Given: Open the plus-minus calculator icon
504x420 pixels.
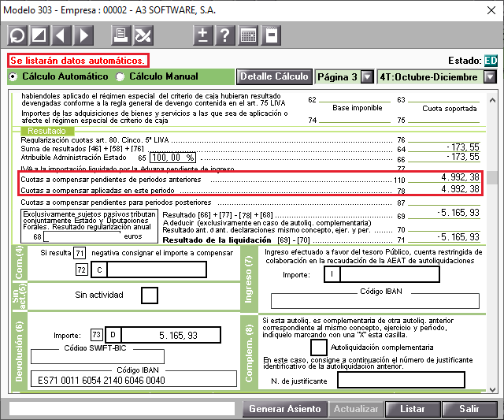Looking at the screenshot, I should [202, 35].
